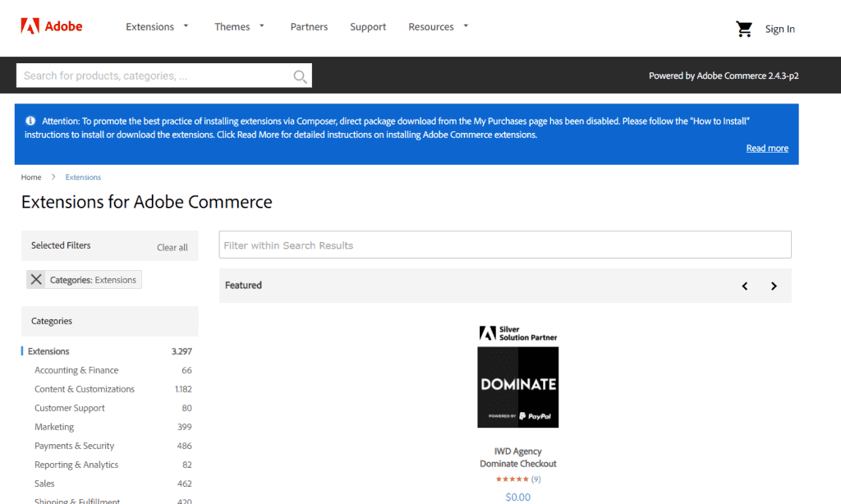This screenshot has height=504, width=841.
Task: Clear all selected filters
Action: tap(172, 247)
